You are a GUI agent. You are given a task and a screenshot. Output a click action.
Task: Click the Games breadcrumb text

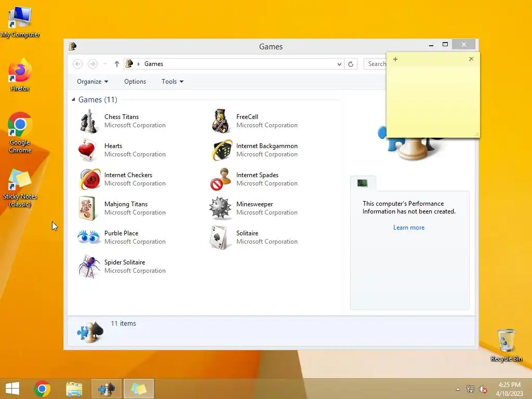[154, 64]
